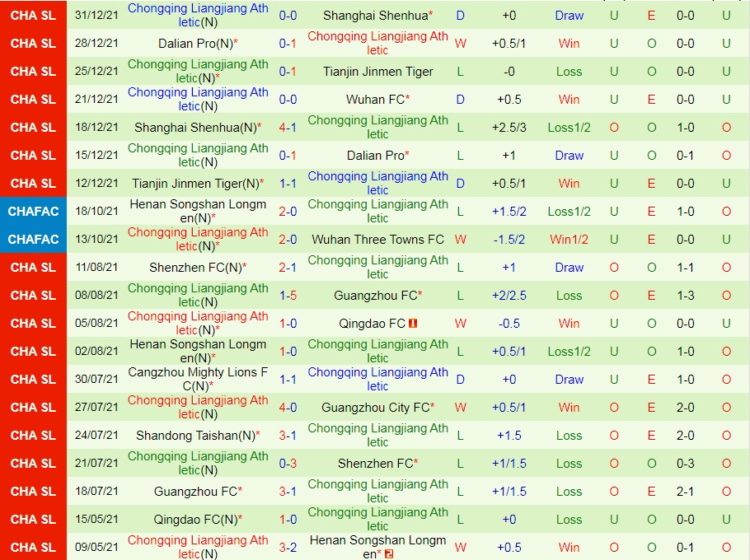Open Tianjin Jinmen Tiger(N) home team on 12/12/21
The height and width of the screenshot is (560, 750).
[x=195, y=184]
